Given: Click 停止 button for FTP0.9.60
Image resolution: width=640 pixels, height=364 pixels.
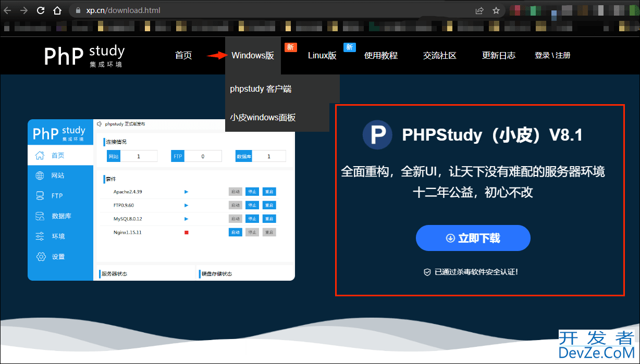Looking at the screenshot, I should tap(252, 205).
